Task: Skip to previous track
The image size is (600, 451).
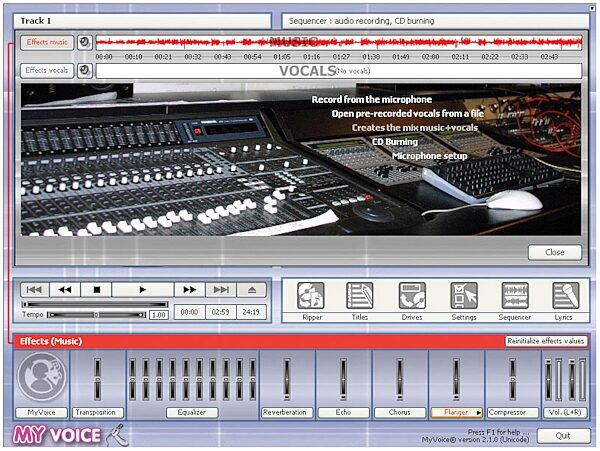Action: click(34, 290)
